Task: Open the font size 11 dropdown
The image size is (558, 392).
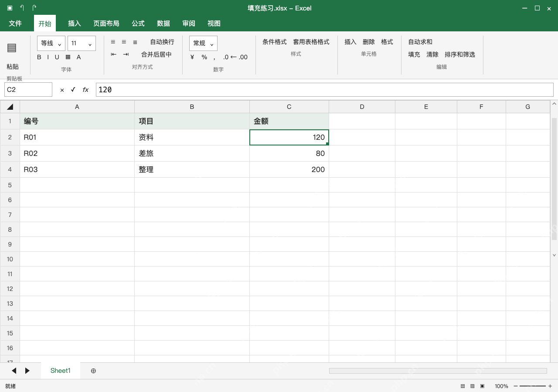Action: click(82, 43)
